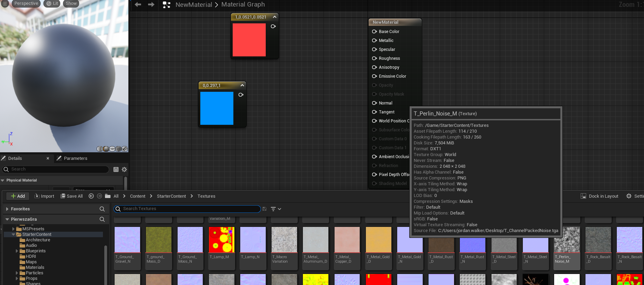The width and height of the screenshot is (644, 285).
Task: Click the Details property matrix table icon
Action: (x=116, y=169)
